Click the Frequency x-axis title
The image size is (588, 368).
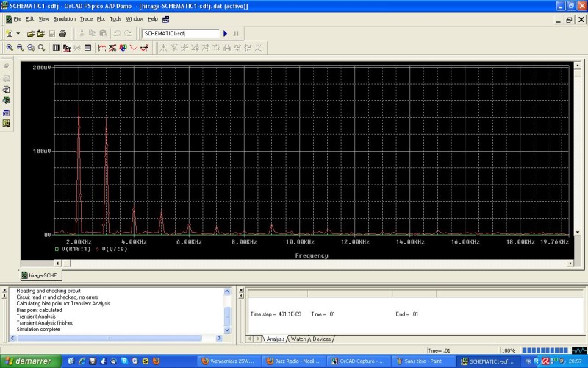[312, 255]
